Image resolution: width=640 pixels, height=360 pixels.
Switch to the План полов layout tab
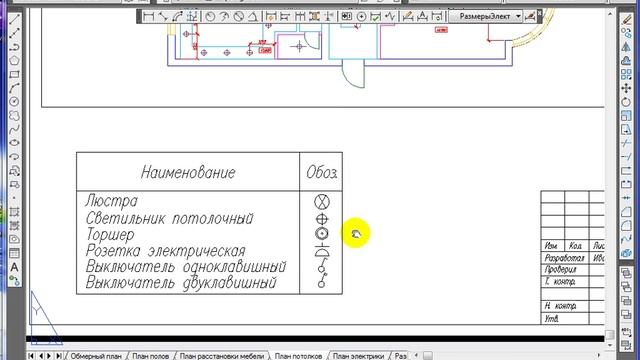coord(151,356)
